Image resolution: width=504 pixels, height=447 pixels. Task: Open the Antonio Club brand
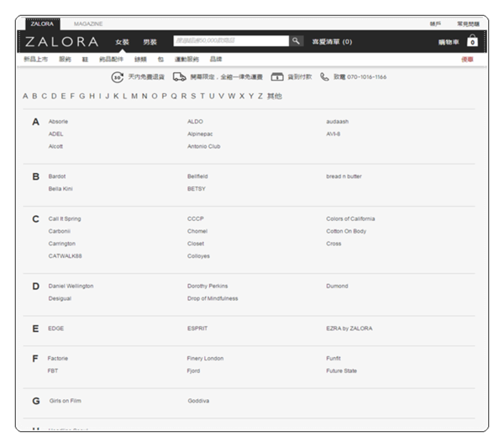point(204,146)
